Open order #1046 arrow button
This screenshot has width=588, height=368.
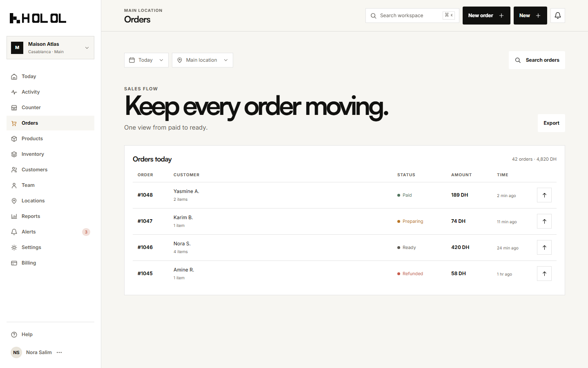(x=544, y=247)
